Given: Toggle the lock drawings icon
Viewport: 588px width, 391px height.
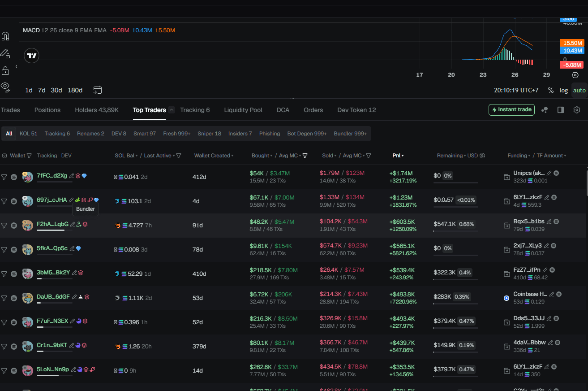Looking at the screenshot, I should [x=5, y=70].
